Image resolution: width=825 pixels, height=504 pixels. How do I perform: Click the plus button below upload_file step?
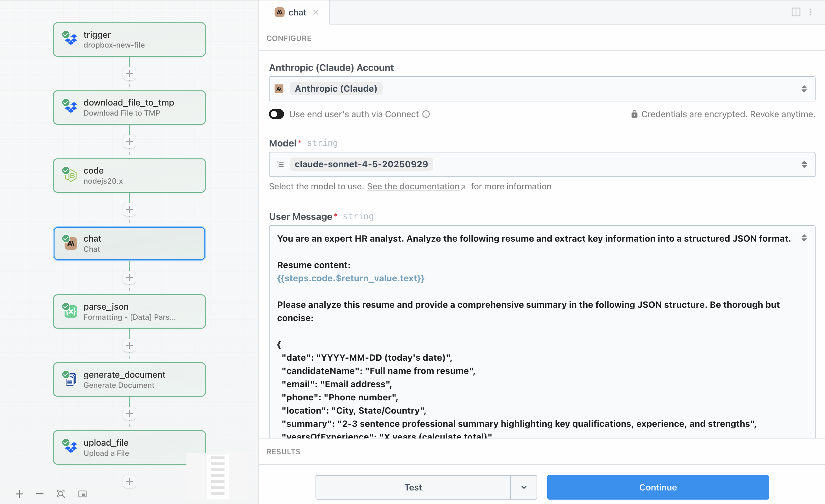pyautogui.click(x=129, y=481)
